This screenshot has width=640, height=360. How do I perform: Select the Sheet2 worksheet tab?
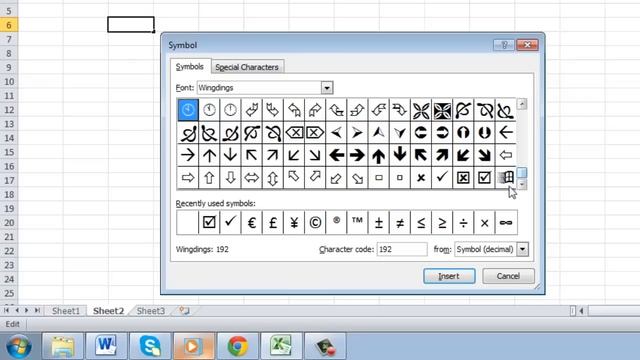(x=108, y=311)
